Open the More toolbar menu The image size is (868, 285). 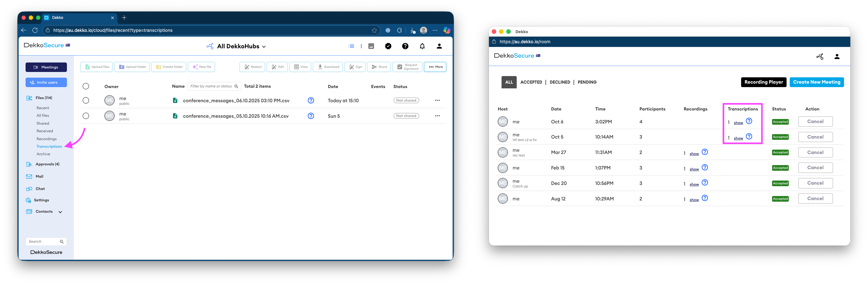tap(435, 67)
